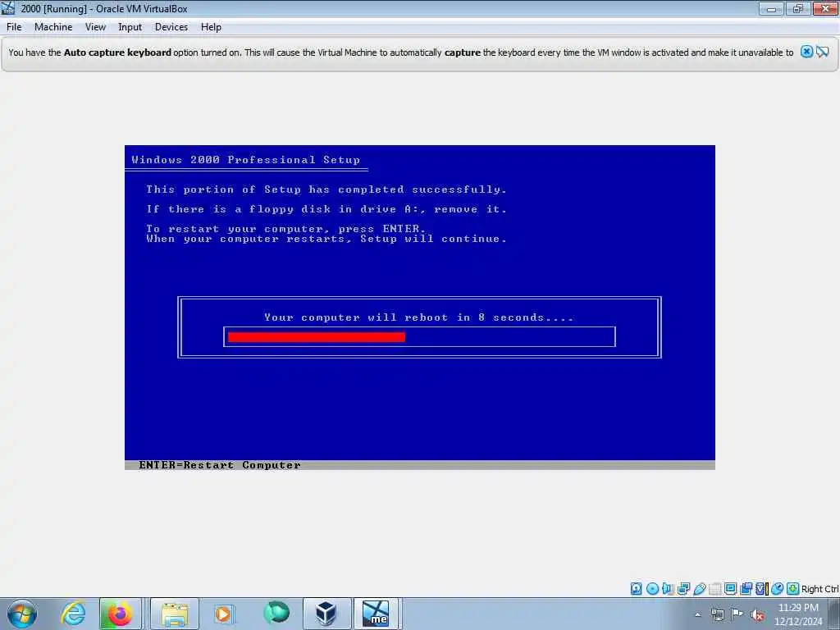This screenshot has width=840, height=630.
Task: Click the red reboot progress bar
Action: [x=317, y=337]
